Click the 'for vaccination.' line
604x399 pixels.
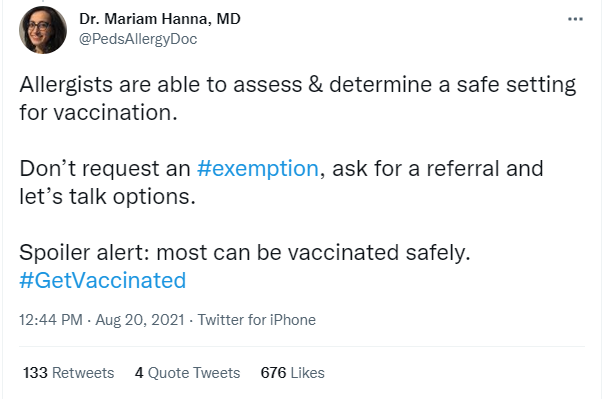coord(98,112)
